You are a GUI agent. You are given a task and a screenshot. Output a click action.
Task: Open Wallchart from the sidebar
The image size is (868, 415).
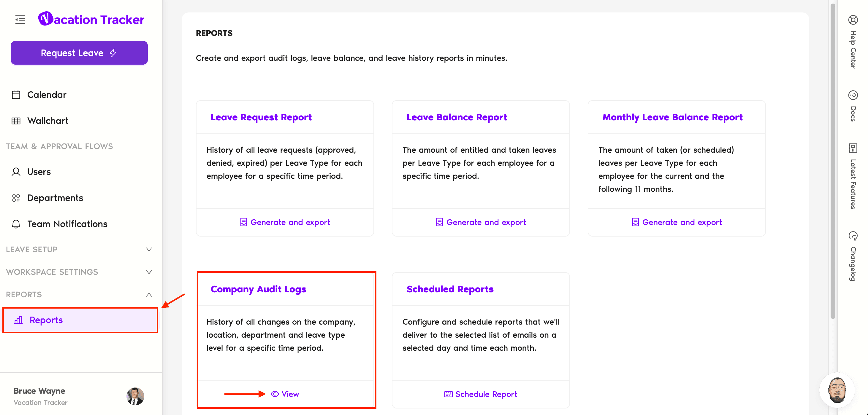pyautogui.click(x=47, y=121)
